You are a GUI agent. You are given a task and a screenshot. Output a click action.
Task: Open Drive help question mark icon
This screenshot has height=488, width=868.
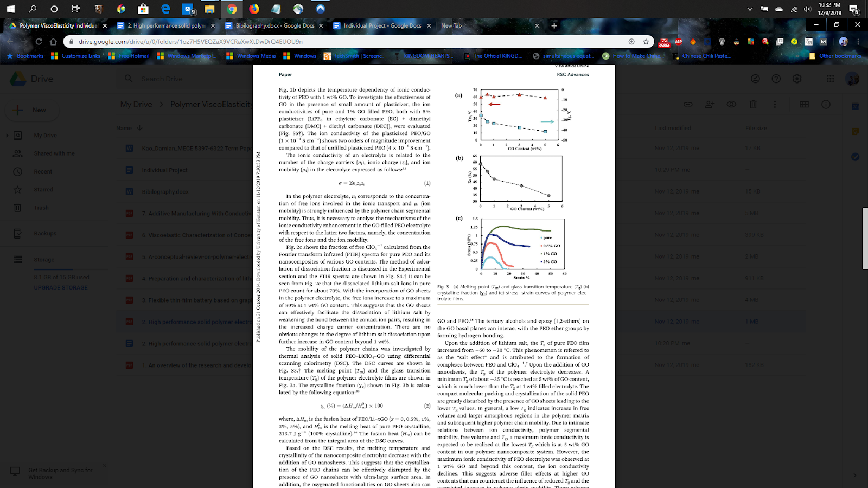click(x=776, y=79)
